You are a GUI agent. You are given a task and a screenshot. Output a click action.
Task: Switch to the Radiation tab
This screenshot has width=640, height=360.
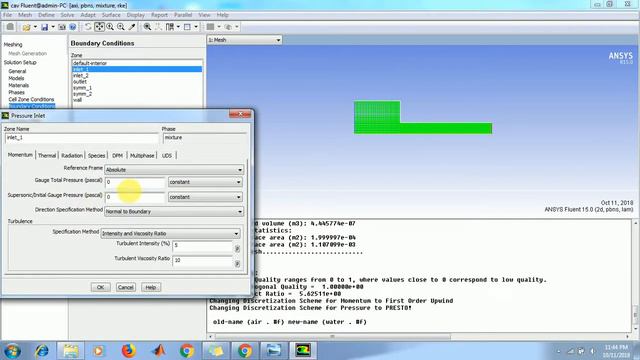(x=72, y=156)
